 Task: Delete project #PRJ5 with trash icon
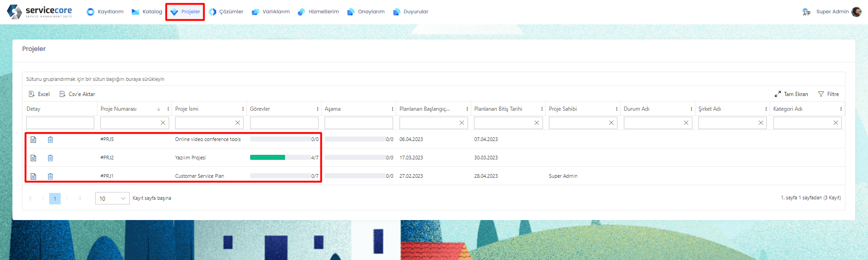click(x=51, y=140)
